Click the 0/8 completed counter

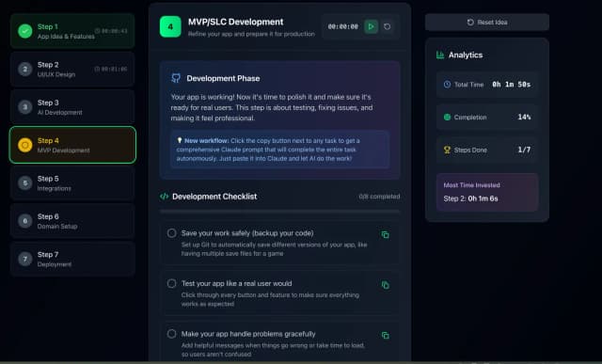(x=379, y=197)
